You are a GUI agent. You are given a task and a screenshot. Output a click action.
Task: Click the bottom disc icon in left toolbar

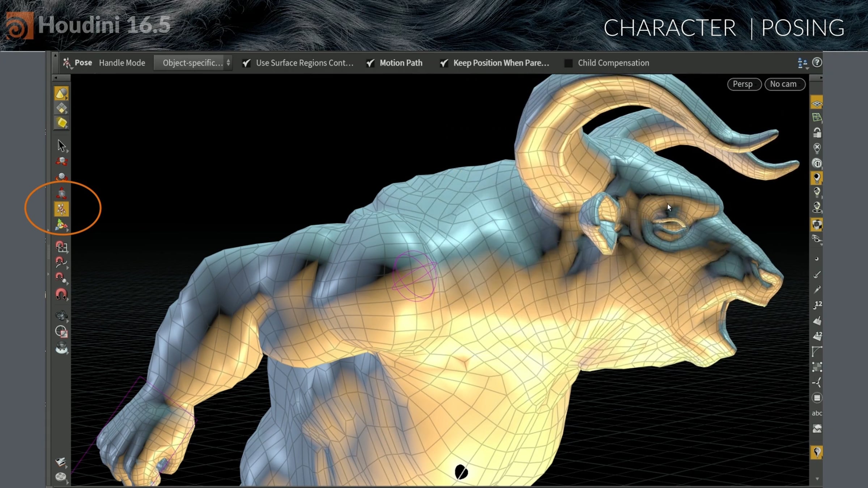pos(61,477)
